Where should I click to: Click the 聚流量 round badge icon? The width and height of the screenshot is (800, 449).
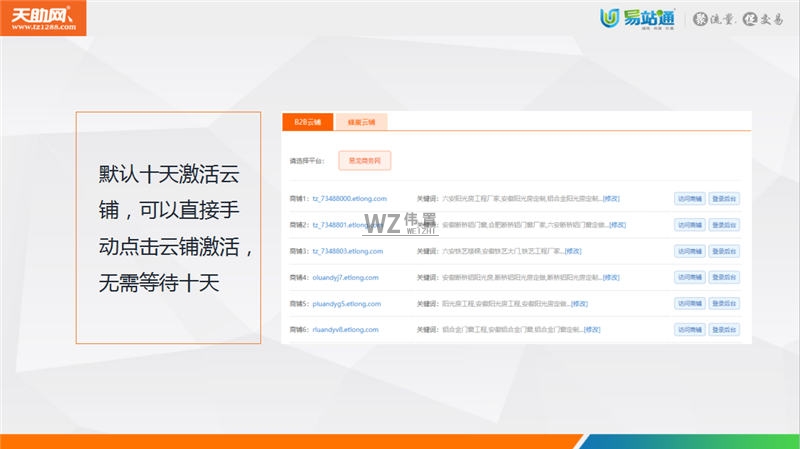coord(701,19)
